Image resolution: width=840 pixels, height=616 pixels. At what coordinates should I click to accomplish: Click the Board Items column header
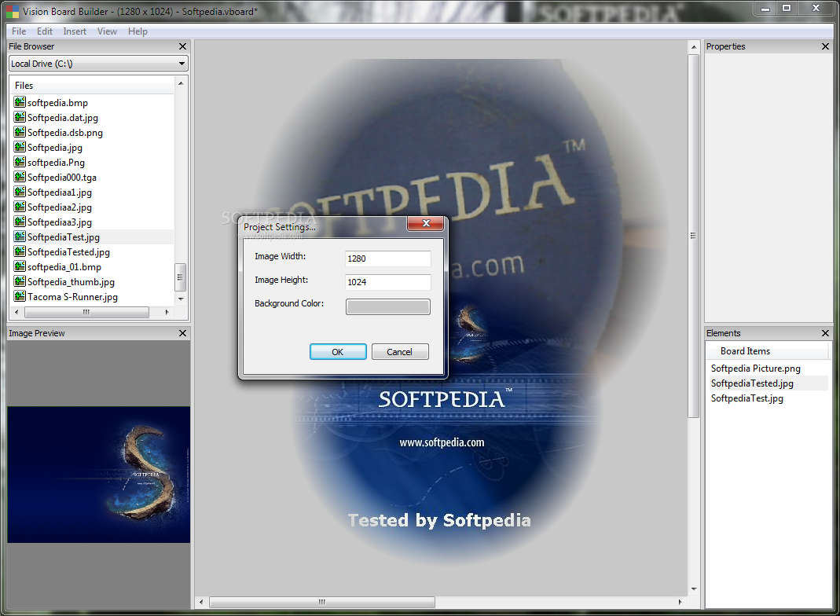point(767,351)
